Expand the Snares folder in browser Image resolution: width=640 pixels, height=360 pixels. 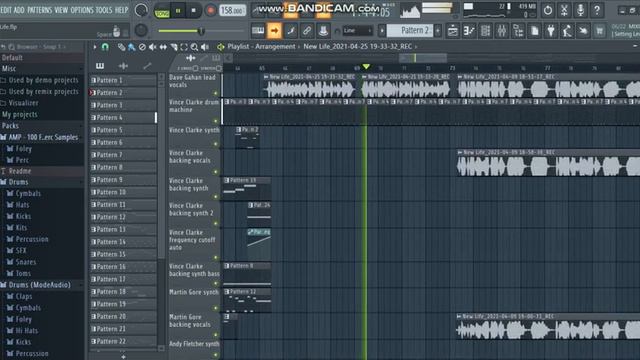26,262
